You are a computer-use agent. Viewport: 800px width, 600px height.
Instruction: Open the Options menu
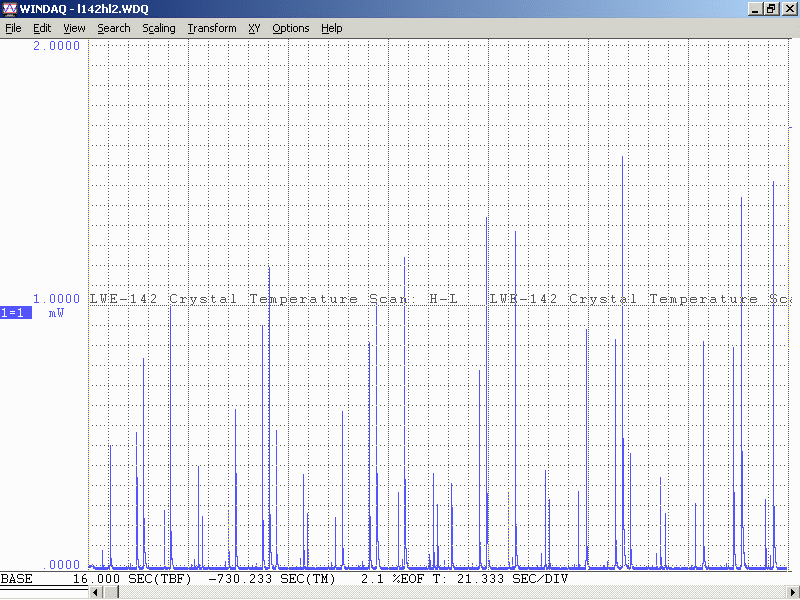291,28
